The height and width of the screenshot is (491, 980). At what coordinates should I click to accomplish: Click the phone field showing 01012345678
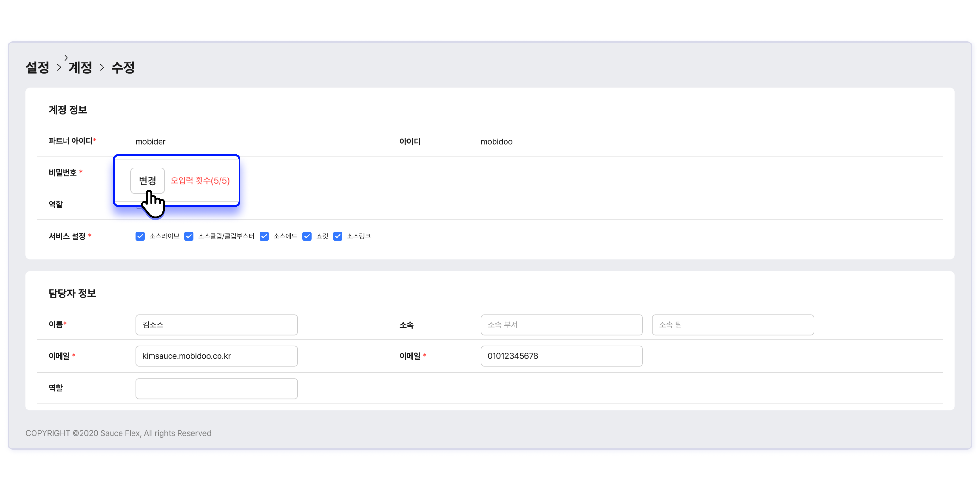(x=561, y=356)
